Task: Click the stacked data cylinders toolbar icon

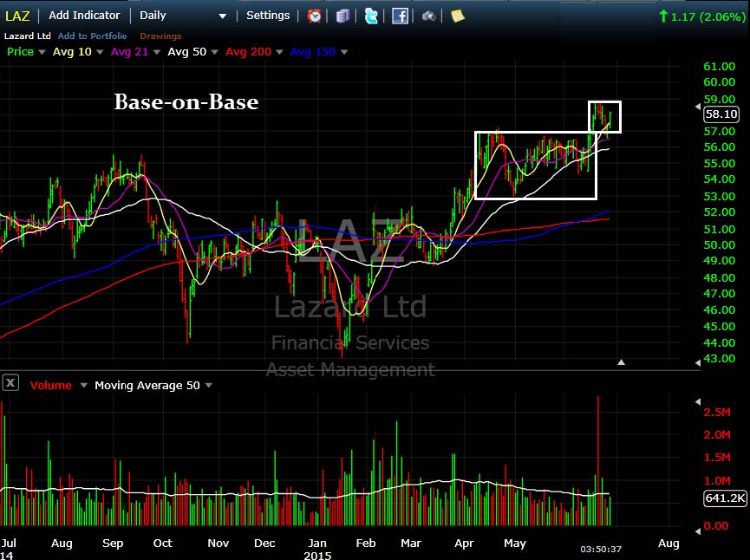Action: (x=342, y=16)
